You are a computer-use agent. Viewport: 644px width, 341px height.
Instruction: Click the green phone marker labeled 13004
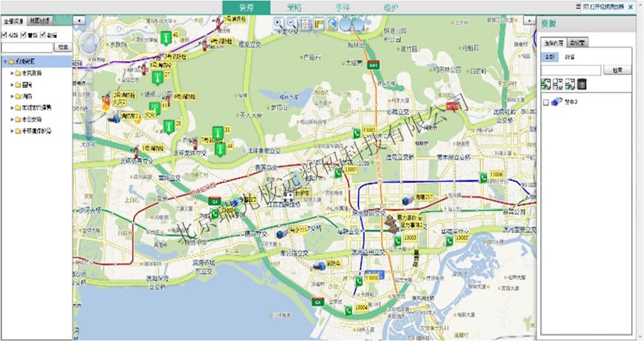(348, 311)
